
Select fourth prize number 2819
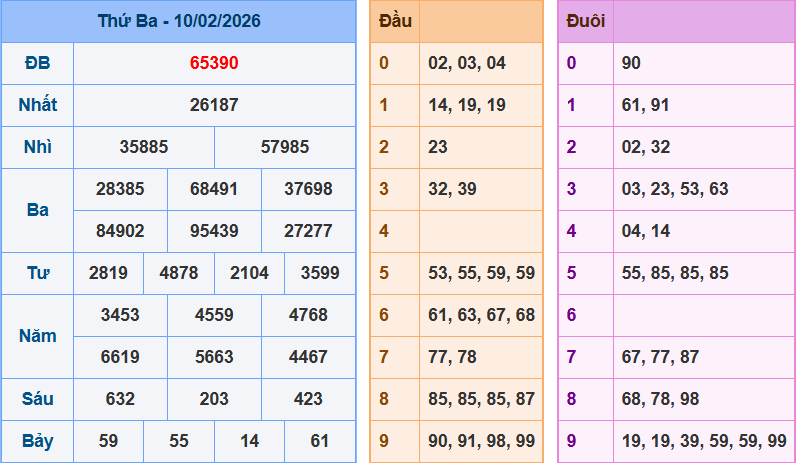pos(108,273)
